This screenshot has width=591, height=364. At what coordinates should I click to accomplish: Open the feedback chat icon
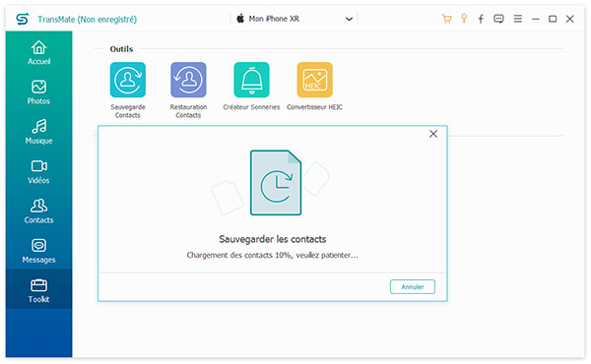click(498, 19)
